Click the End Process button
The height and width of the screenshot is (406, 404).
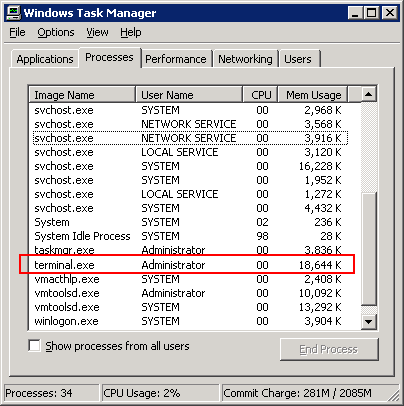tap(329, 349)
